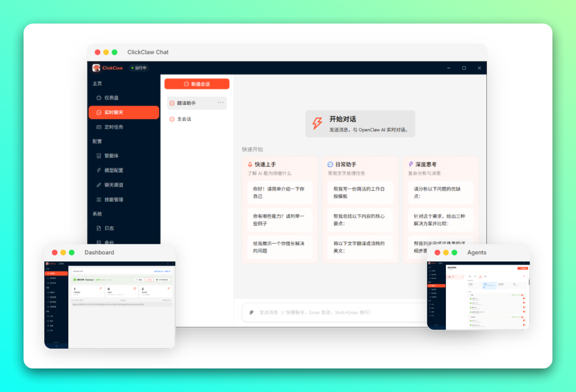Choose prompt 请分析以下问题的优缺点
The width and height of the screenshot is (576, 392).
pyautogui.click(x=441, y=193)
